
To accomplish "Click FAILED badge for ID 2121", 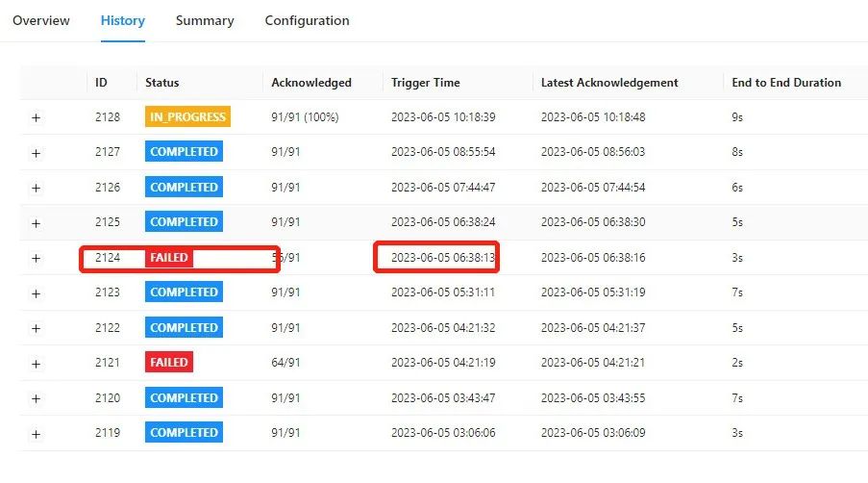I will click(x=168, y=363).
